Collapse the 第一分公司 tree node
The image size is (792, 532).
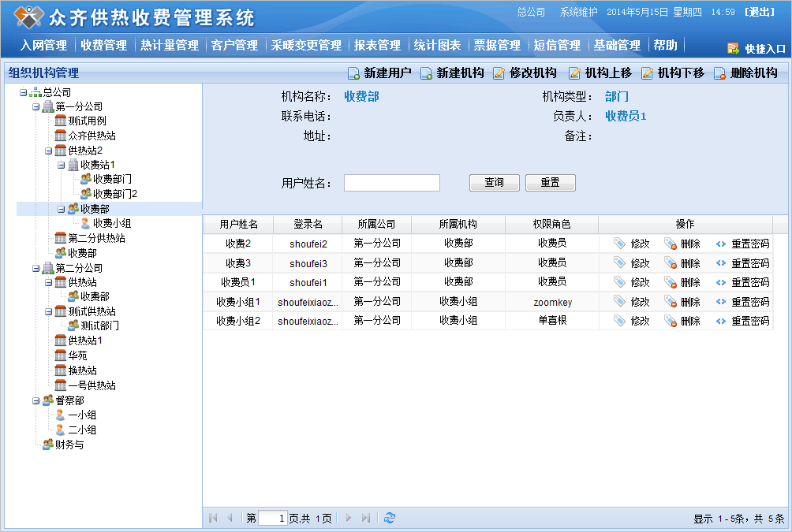(36, 106)
